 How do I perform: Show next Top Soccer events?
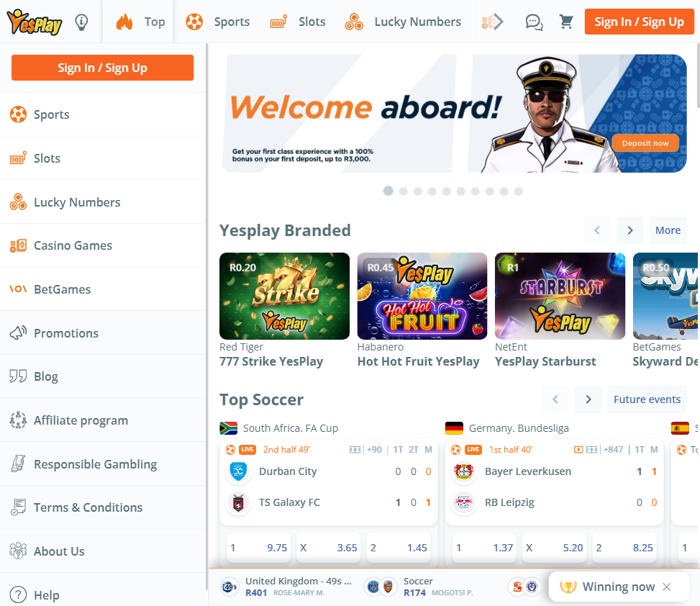point(588,399)
